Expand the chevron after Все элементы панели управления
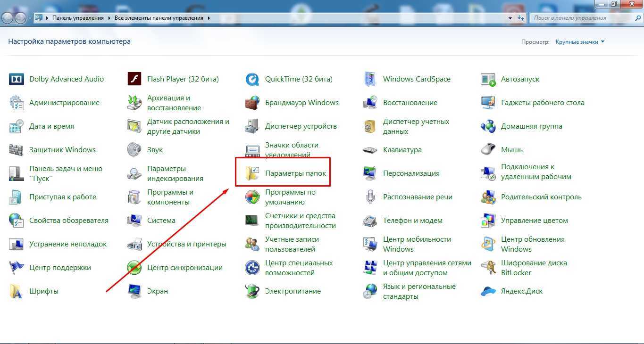 209,18
